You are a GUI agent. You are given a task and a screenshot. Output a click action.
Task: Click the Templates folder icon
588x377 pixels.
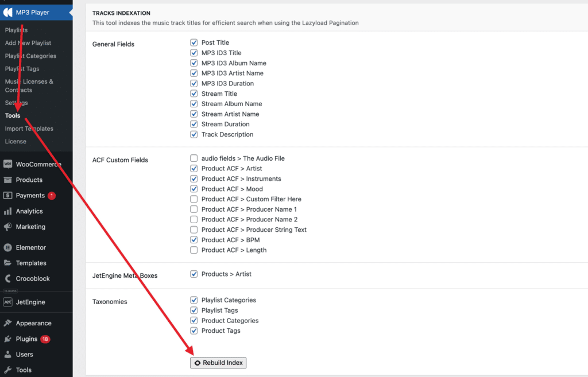pyautogui.click(x=7, y=263)
